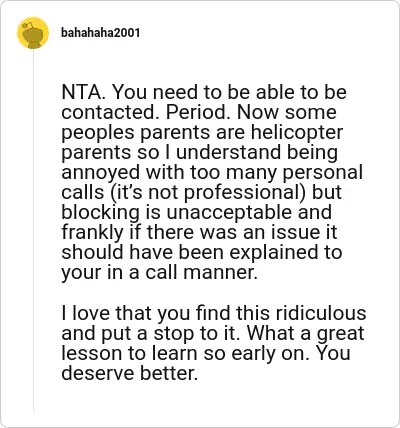Collapse the comment using the thread line
400x428 pixels.
pos(33,230)
